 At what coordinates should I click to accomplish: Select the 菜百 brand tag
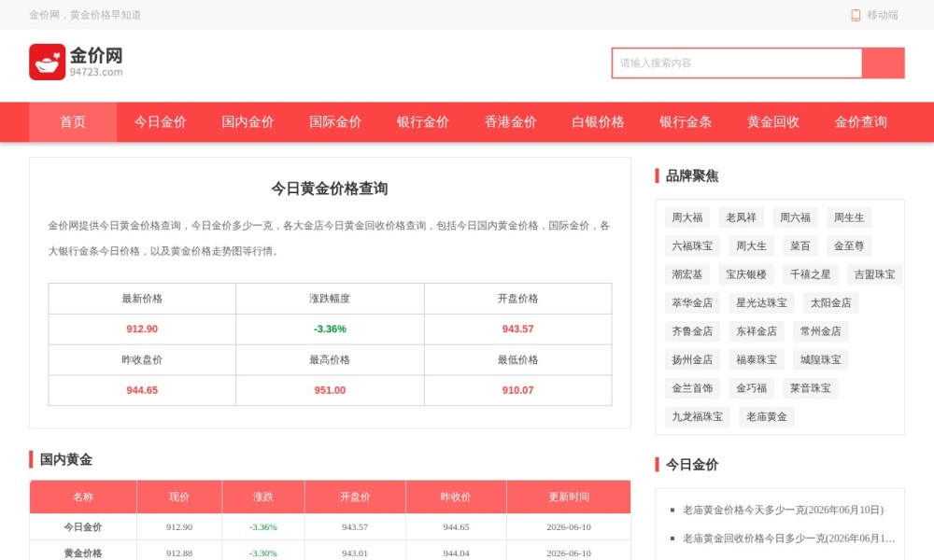(800, 245)
